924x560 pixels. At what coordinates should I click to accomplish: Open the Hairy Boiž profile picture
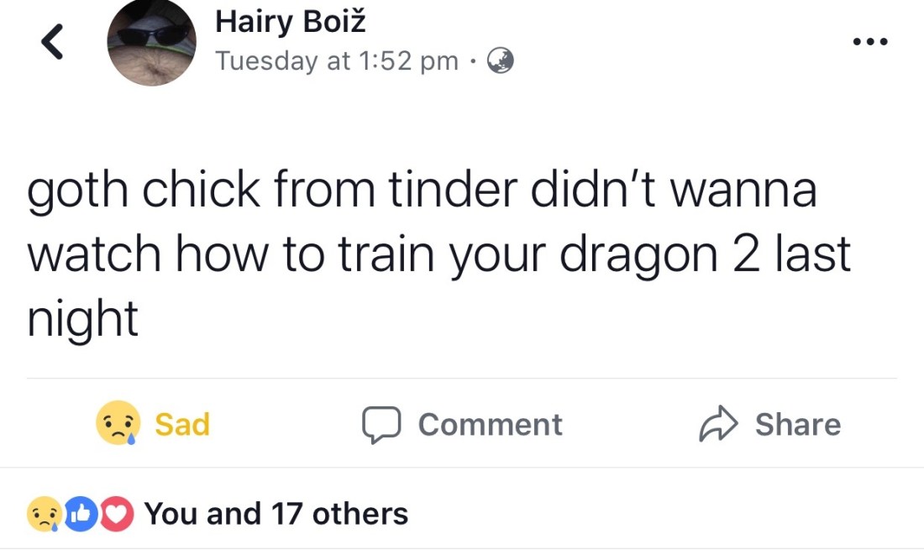pyautogui.click(x=152, y=41)
